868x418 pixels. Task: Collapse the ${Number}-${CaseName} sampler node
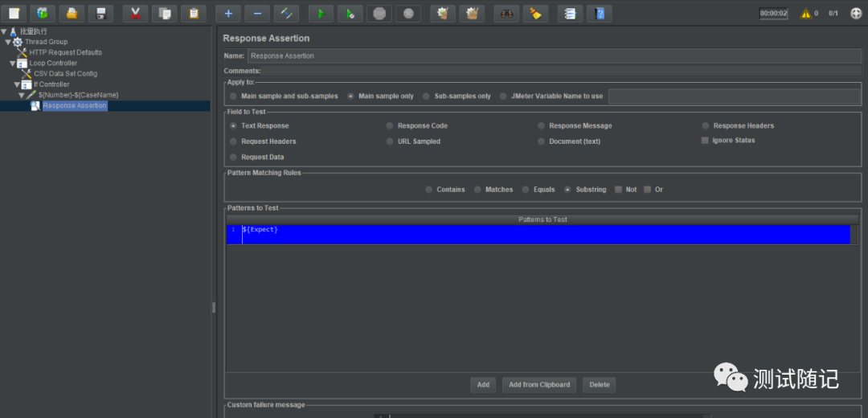pyautogui.click(x=21, y=95)
